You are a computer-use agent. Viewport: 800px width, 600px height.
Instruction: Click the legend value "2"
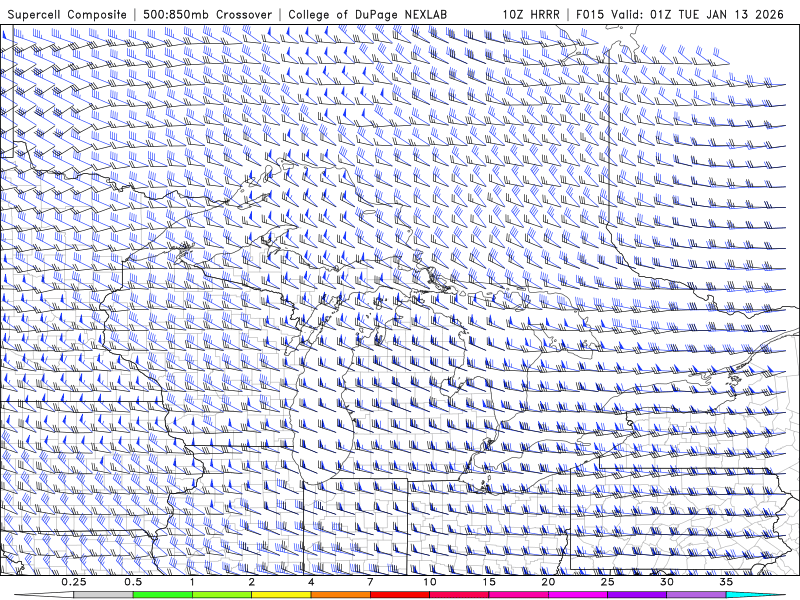coord(252,582)
